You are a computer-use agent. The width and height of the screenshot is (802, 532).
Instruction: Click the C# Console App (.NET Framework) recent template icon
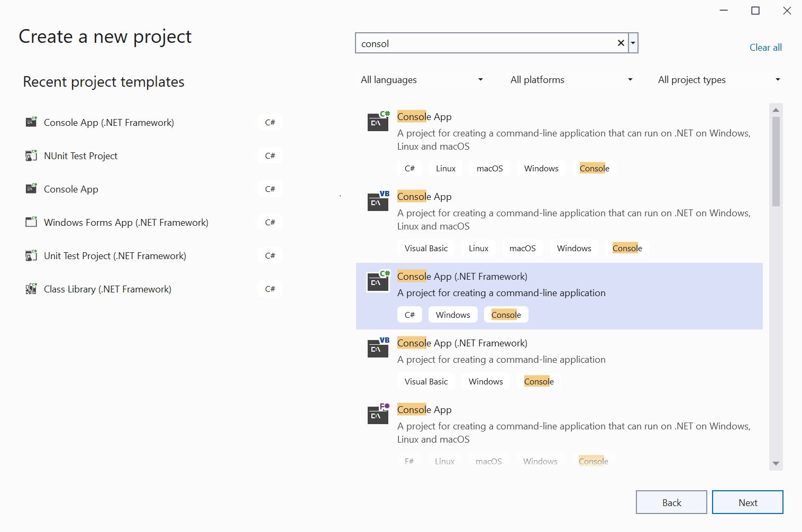tap(31, 122)
